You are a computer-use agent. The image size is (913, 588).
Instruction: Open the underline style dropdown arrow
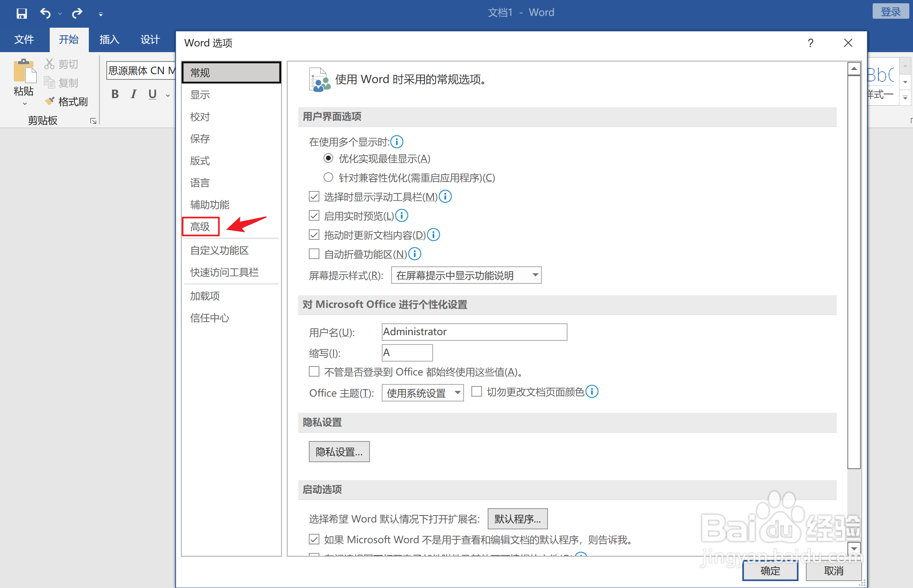(x=168, y=95)
